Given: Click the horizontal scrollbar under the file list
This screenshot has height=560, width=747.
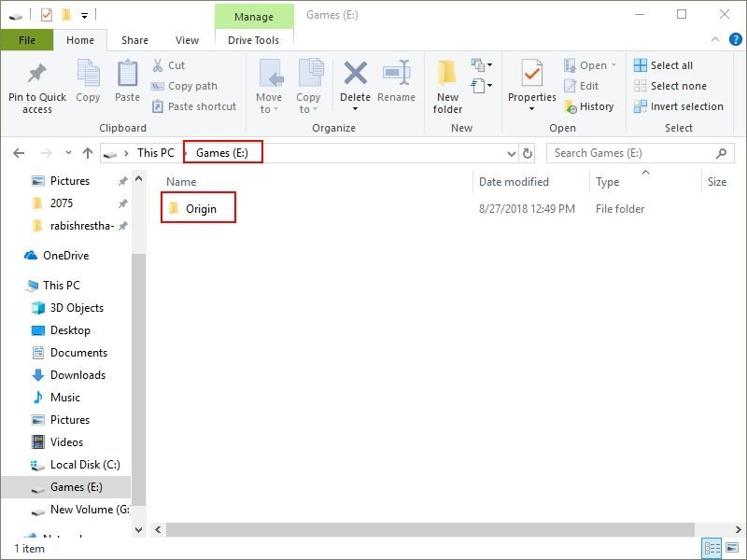Looking at the screenshot, I should point(430,529).
